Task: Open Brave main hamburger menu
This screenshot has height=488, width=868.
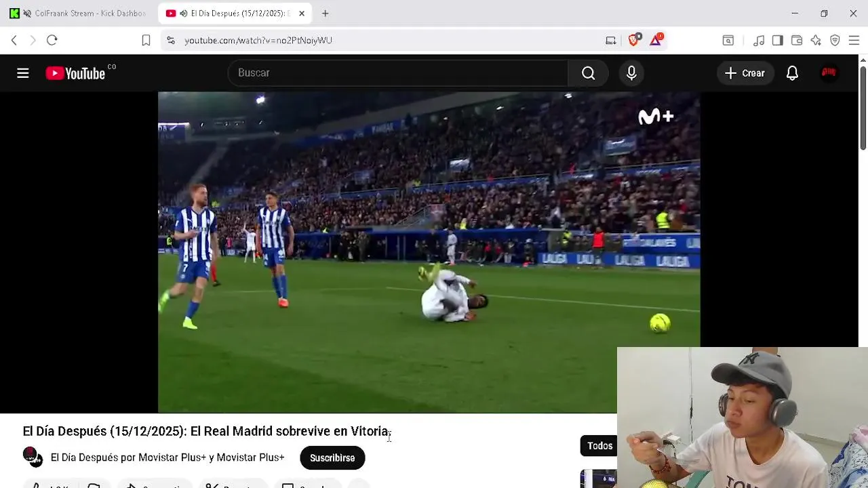Action: tap(854, 41)
